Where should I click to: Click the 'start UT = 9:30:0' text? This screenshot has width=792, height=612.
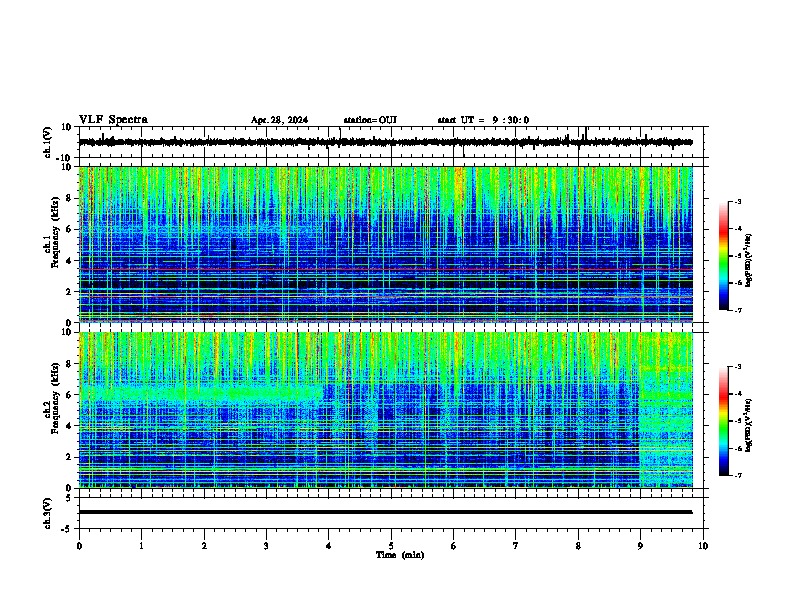(483, 120)
